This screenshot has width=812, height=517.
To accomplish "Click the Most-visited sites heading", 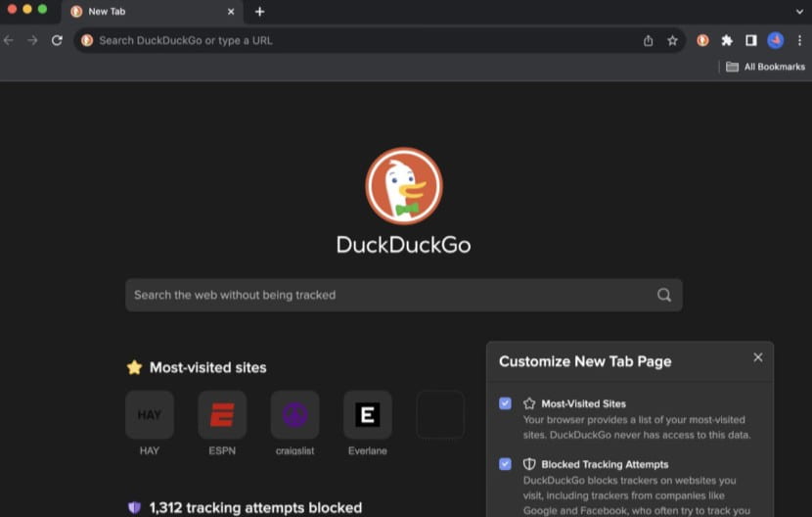I will [x=208, y=367].
